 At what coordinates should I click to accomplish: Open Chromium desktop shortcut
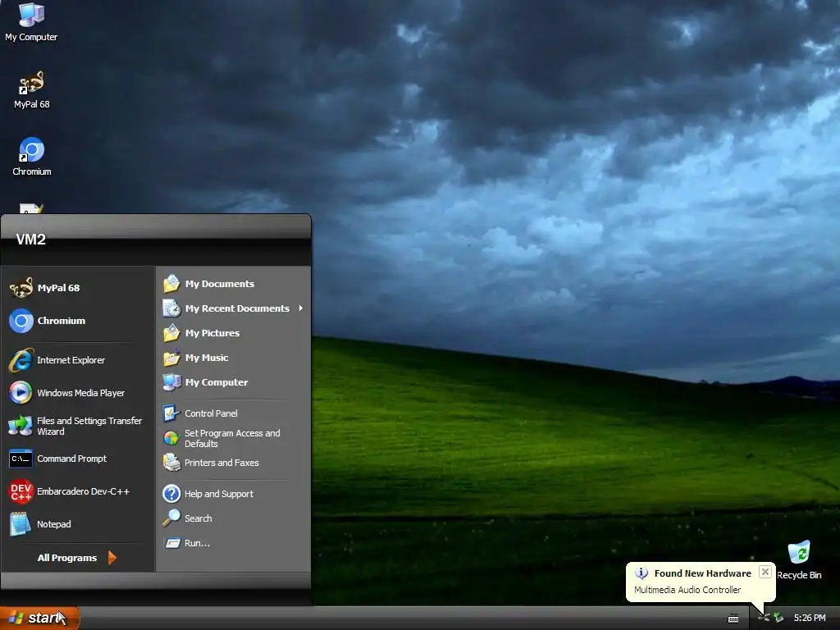pyautogui.click(x=32, y=157)
